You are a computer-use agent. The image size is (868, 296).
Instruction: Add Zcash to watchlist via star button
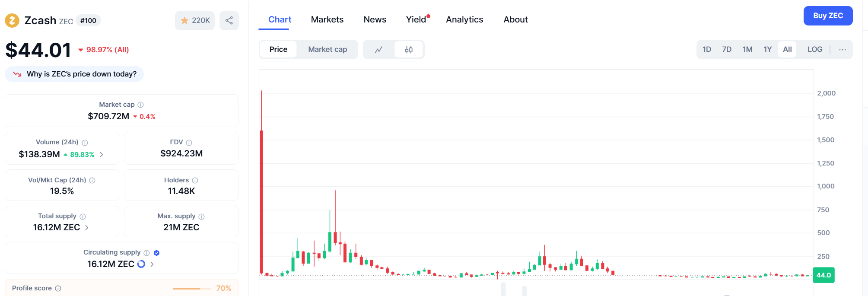click(195, 20)
